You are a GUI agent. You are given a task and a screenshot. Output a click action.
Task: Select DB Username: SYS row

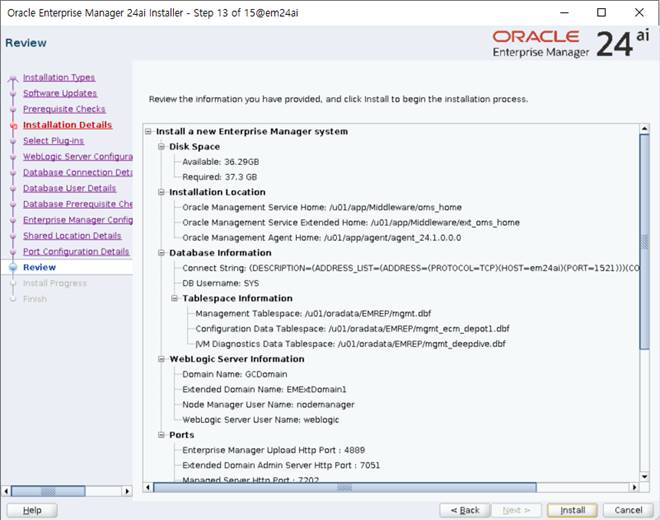221,283
